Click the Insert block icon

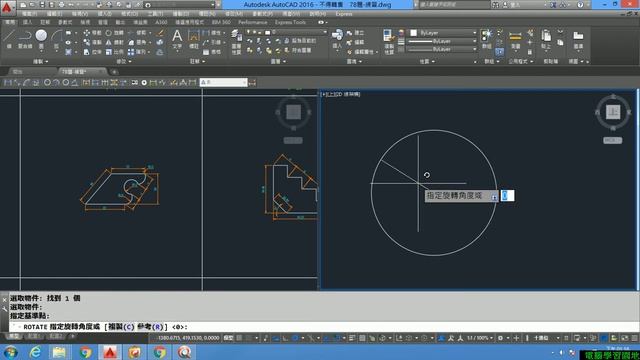[337, 39]
